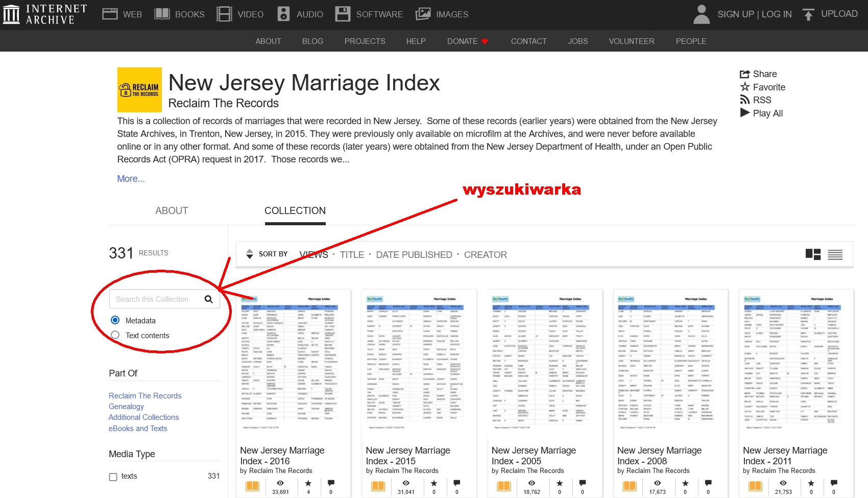Open the Index - 2008 thumbnail
The height and width of the screenshot is (498, 868).
(670, 364)
